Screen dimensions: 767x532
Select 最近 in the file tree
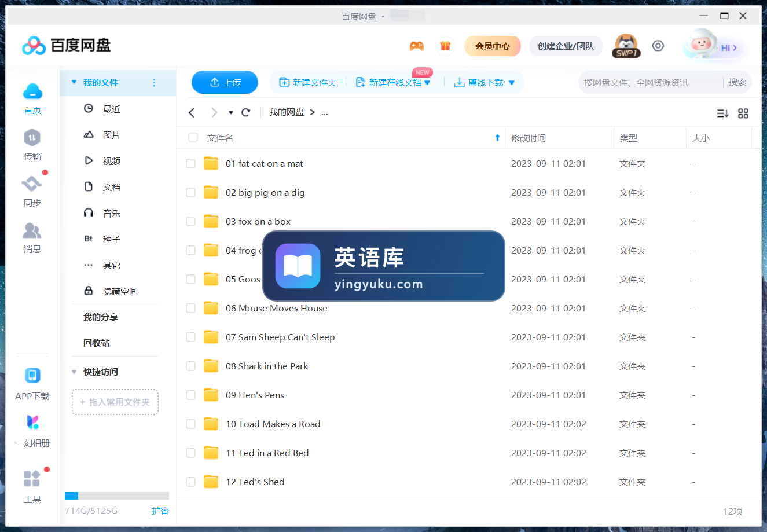(x=102, y=109)
